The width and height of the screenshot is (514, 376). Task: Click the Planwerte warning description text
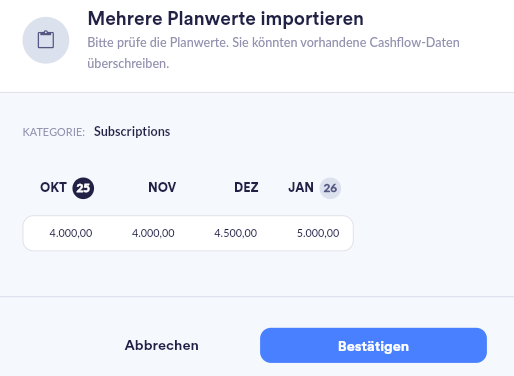[273, 53]
